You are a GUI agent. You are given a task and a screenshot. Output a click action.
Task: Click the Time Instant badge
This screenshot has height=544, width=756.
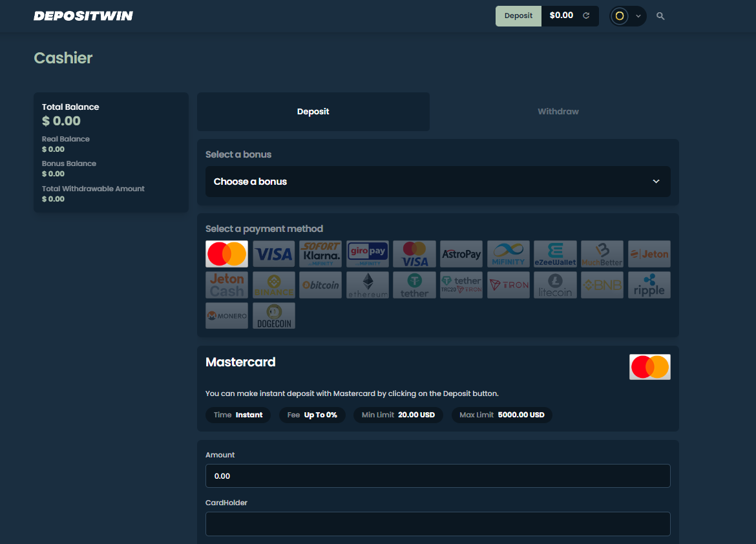point(238,415)
